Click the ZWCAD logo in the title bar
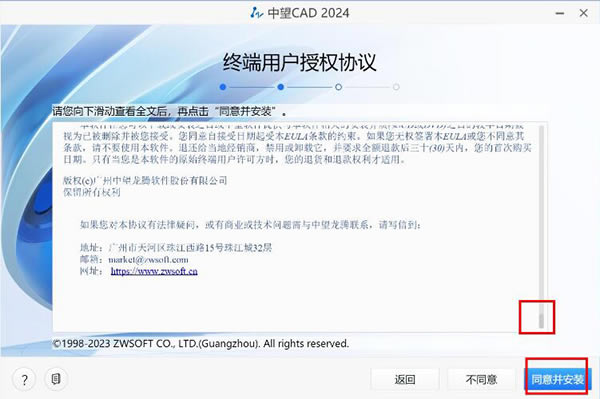 tap(257, 13)
